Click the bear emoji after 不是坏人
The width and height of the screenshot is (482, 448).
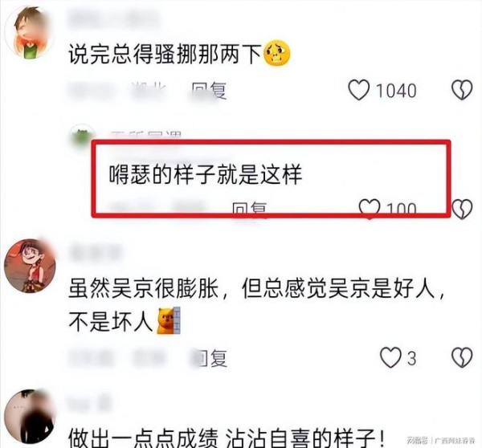169,320
